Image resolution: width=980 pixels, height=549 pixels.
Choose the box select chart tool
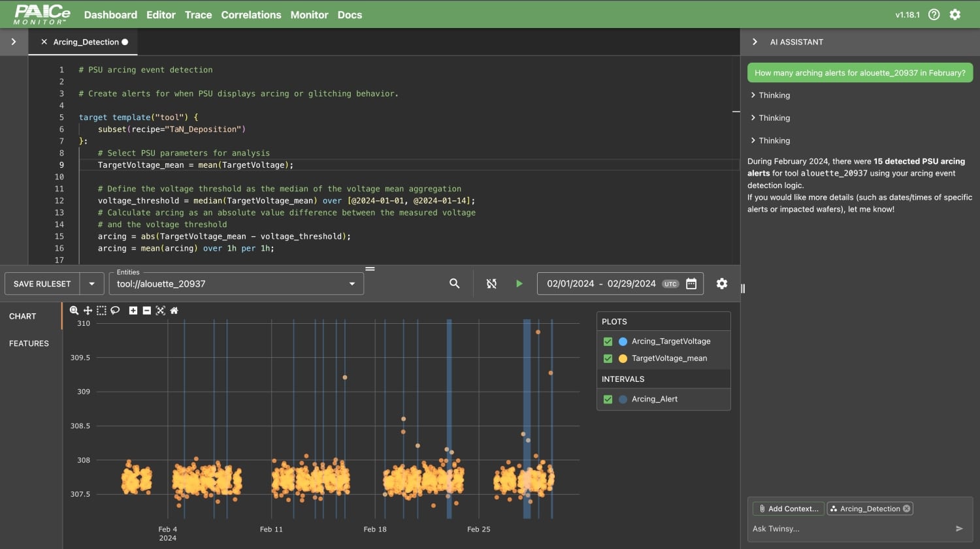pyautogui.click(x=101, y=311)
